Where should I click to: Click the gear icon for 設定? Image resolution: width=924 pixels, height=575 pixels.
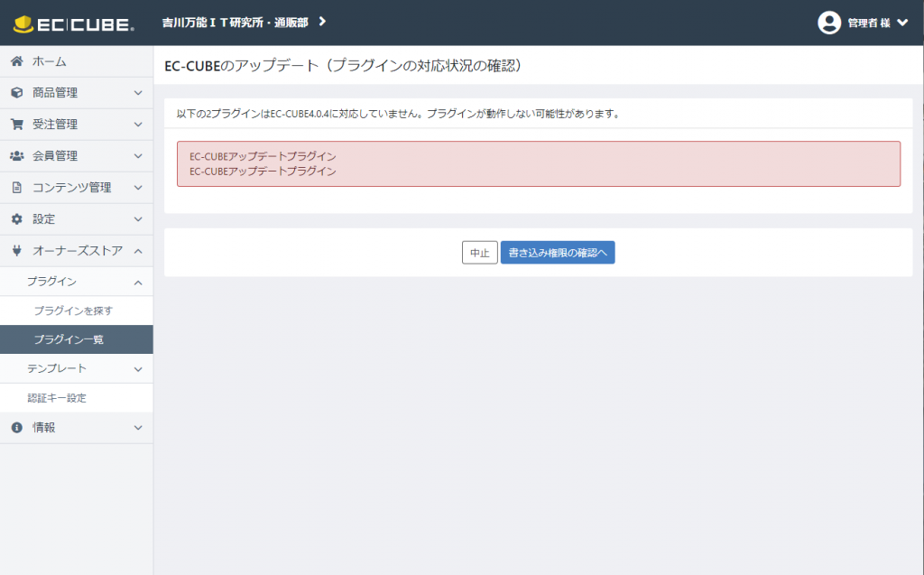click(x=16, y=219)
